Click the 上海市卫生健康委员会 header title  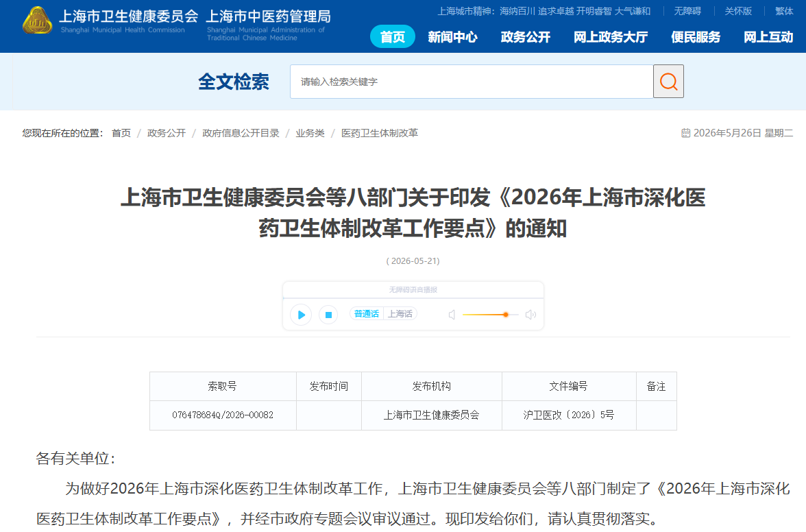129,16
